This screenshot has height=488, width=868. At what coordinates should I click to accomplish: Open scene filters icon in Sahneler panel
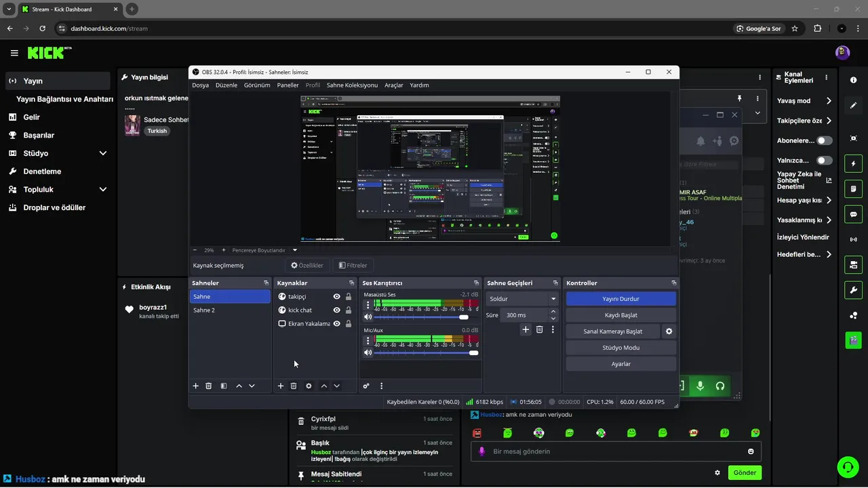pyautogui.click(x=223, y=386)
